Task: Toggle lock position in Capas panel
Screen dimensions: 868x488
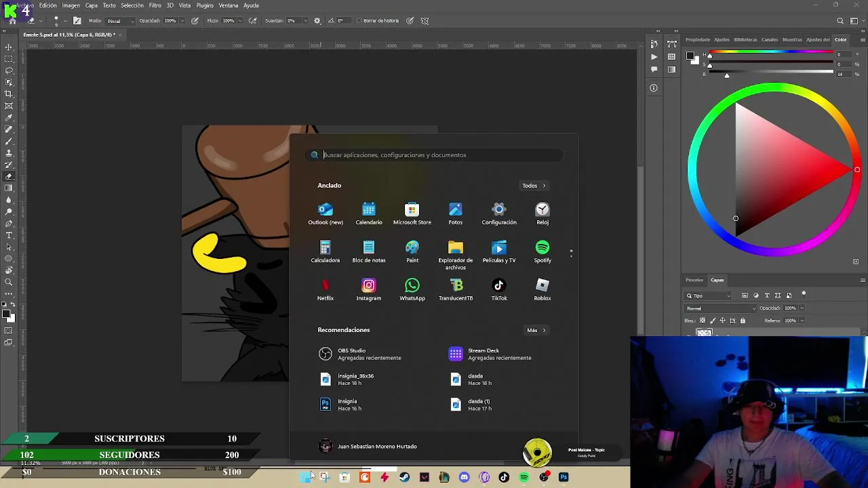Action: 722,321
